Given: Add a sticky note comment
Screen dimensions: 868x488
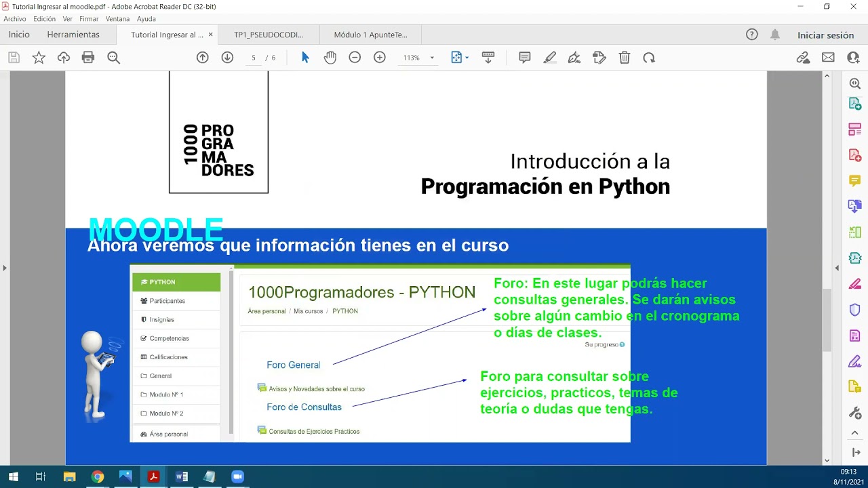Looking at the screenshot, I should tap(525, 58).
